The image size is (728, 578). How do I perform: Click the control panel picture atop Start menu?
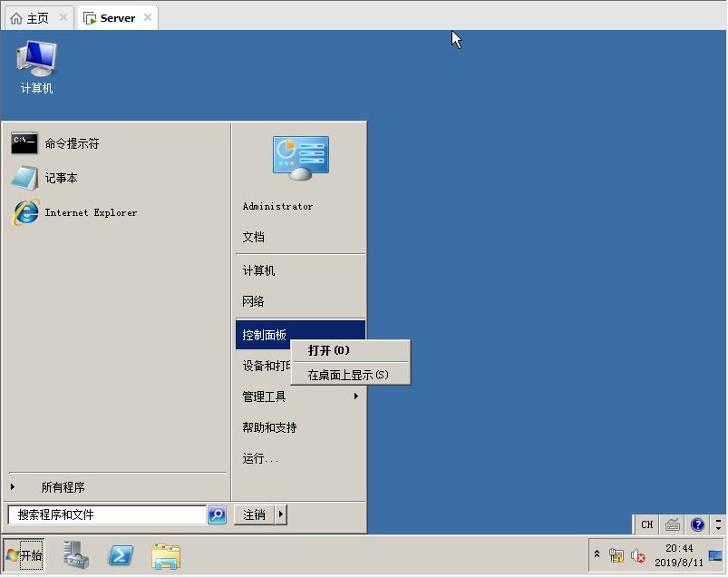pos(301,158)
